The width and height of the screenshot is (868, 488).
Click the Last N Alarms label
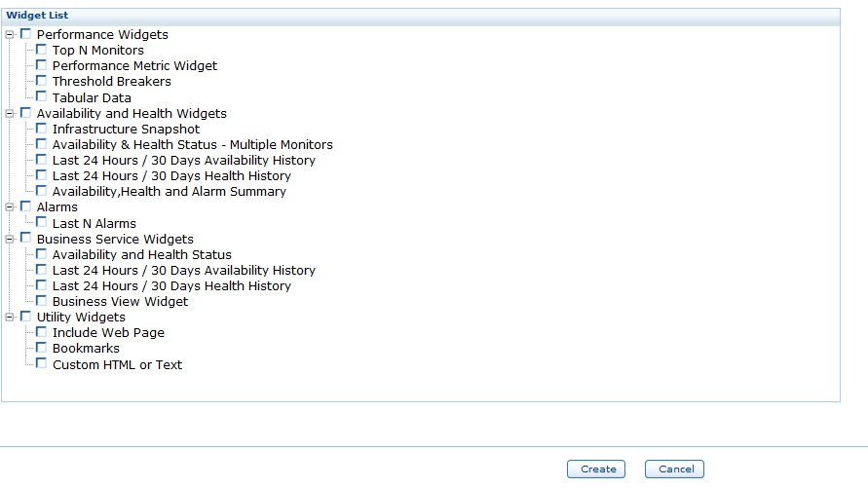pyautogui.click(x=94, y=223)
